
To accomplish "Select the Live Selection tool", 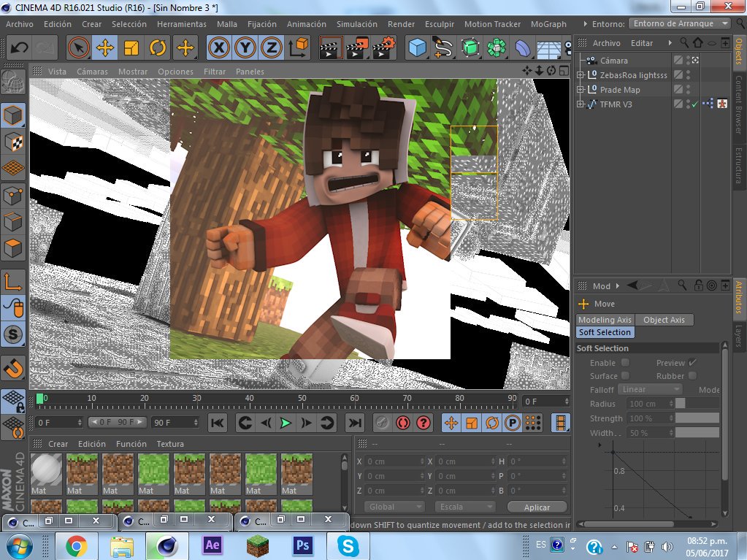I will click(x=79, y=47).
